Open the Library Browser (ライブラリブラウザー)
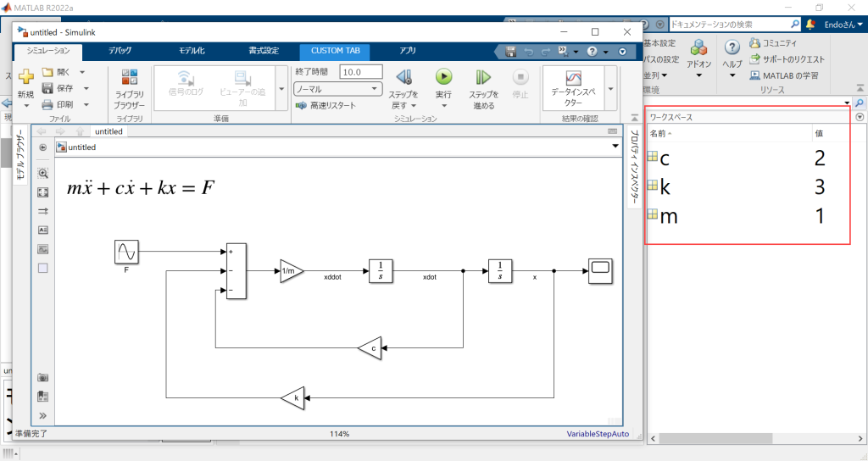Image resolution: width=868 pixels, height=461 pixels. point(130,88)
